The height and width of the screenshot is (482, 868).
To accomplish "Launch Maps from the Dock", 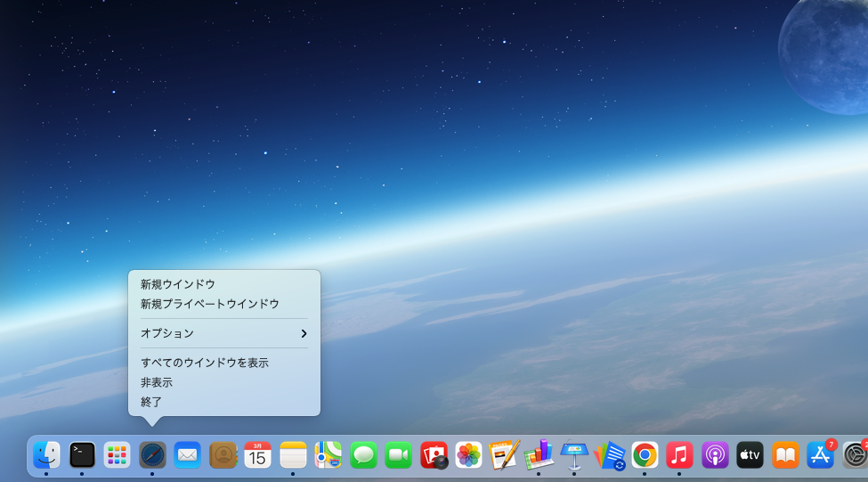I will 328,455.
